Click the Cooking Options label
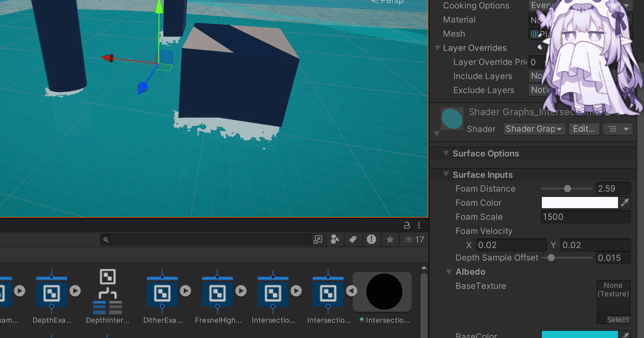 point(476,6)
